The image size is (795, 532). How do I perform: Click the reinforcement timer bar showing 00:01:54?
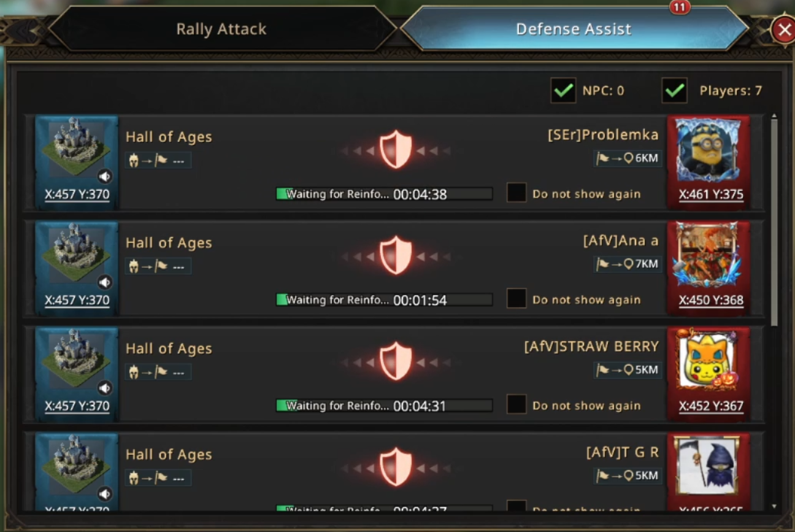(x=384, y=300)
